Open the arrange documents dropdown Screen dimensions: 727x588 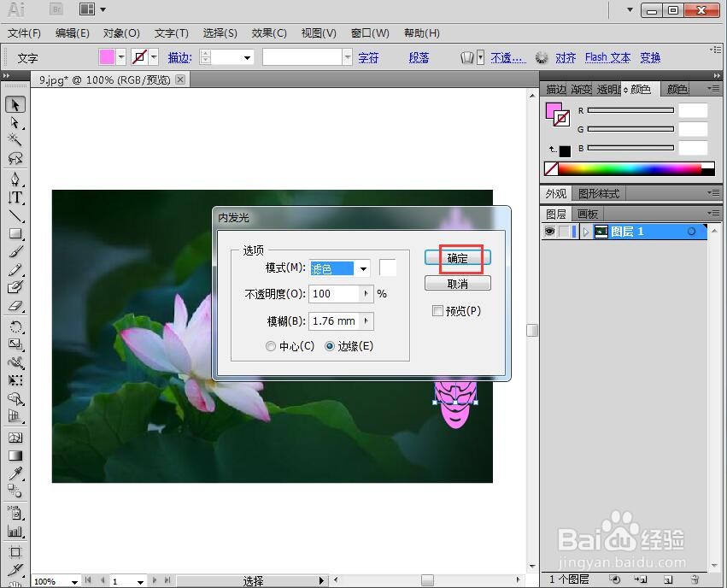click(x=103, y=9)
